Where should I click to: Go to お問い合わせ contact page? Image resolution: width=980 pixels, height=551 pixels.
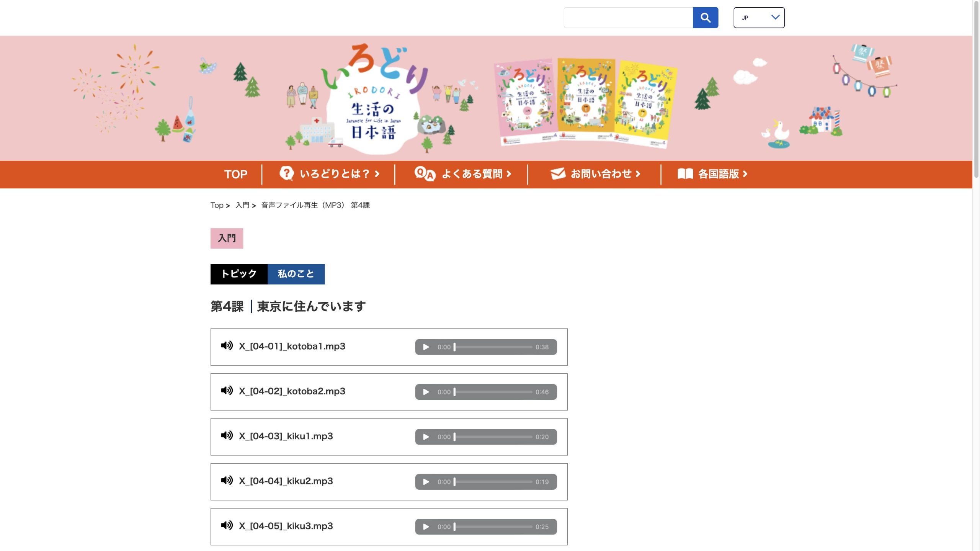(x=595, y=174)
